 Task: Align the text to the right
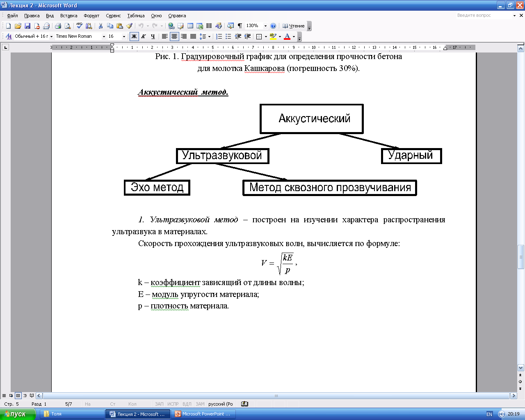click(x=184, y=37)
